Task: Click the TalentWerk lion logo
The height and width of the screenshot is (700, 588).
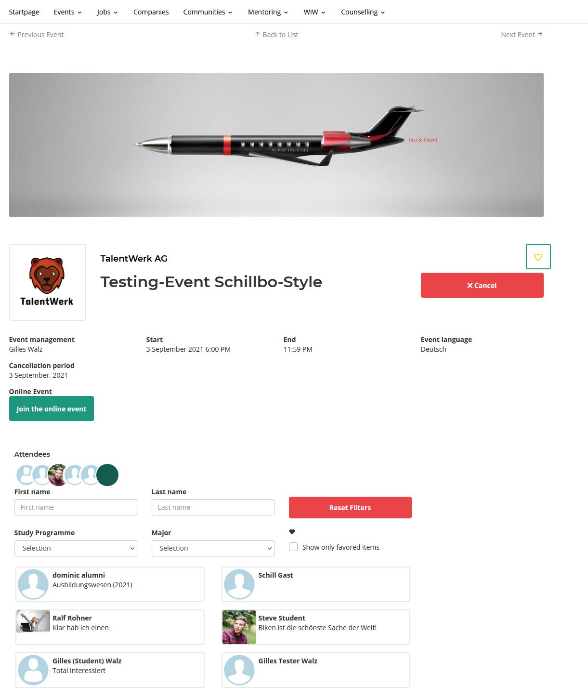Action: (x=47, y=282)
